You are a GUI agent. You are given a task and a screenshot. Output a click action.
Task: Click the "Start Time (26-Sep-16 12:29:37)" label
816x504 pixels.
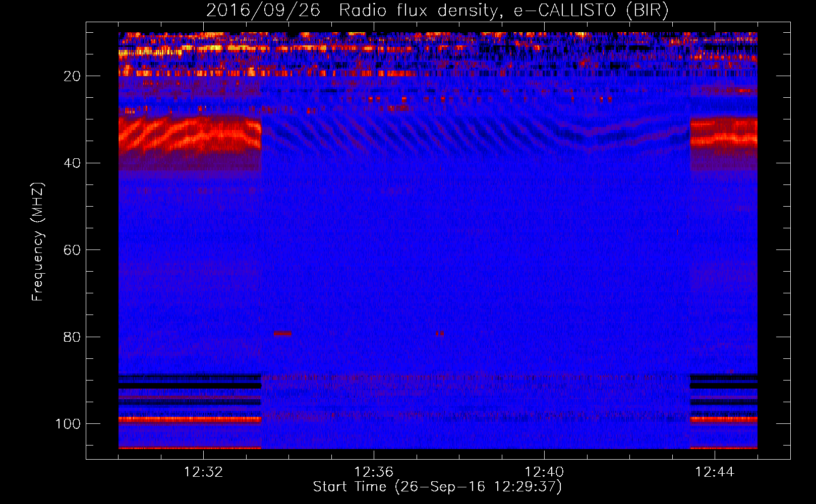pos(437,487)
